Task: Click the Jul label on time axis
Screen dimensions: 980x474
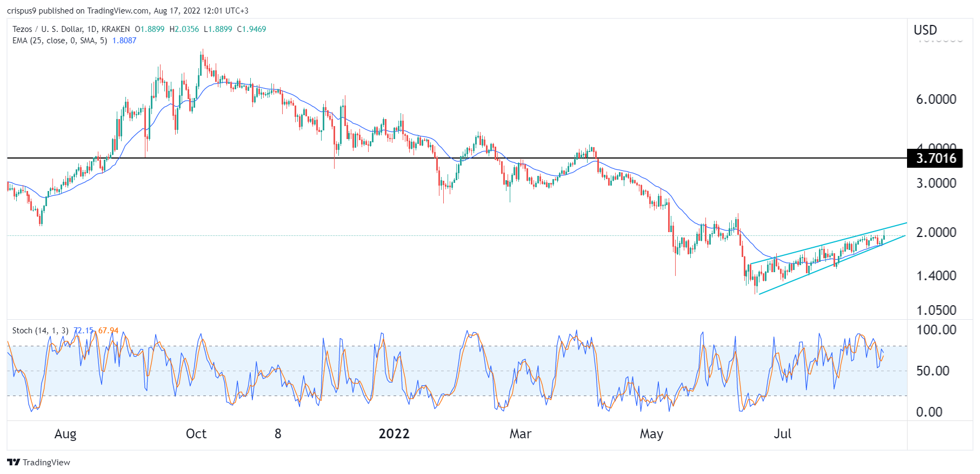Action: pos(783,434)
